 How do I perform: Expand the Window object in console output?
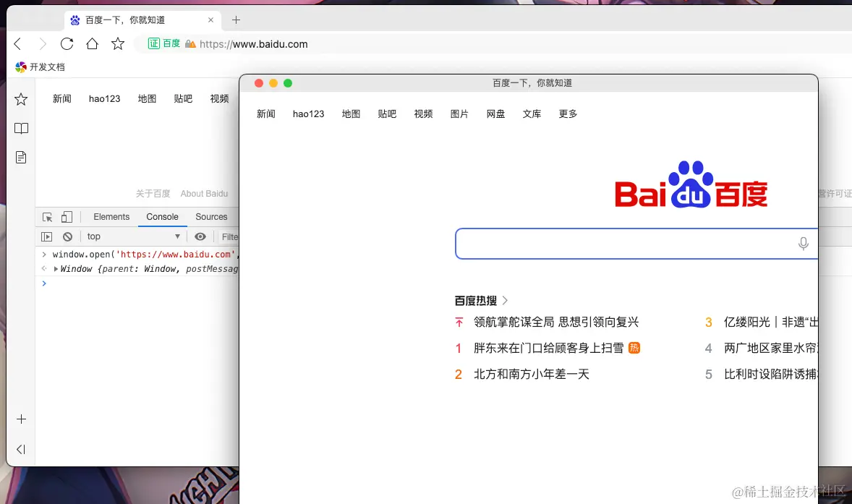tap(56, 269)
